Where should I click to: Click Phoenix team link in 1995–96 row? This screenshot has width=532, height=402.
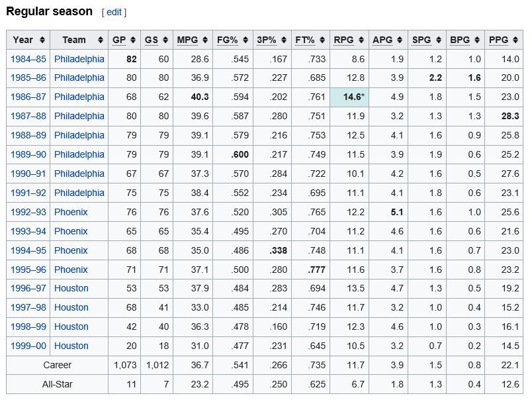[x=71, y=270]
